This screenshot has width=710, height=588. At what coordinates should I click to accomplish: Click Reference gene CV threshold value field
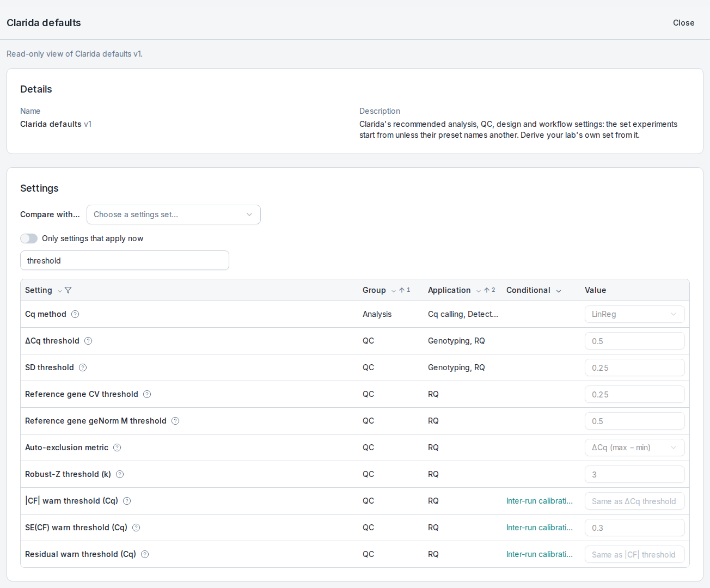coord(635,394)
